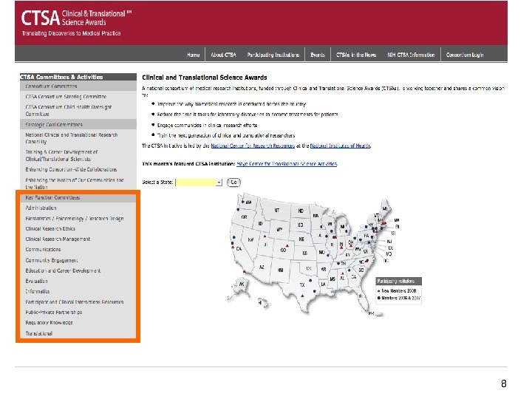Screen dimensions: 532x399
Task: Open Education and Career Development
Action: (x=63, y=270)
